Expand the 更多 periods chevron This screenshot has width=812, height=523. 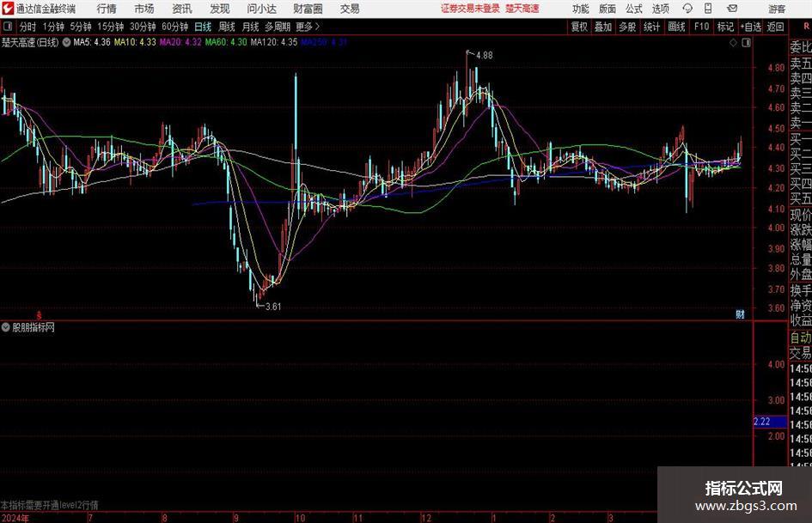(308, 27)
